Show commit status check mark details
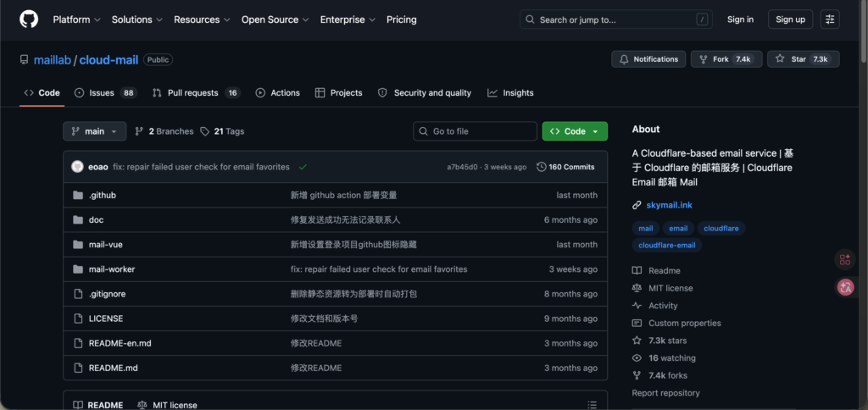The image size is (868, 410). (303, 167)
